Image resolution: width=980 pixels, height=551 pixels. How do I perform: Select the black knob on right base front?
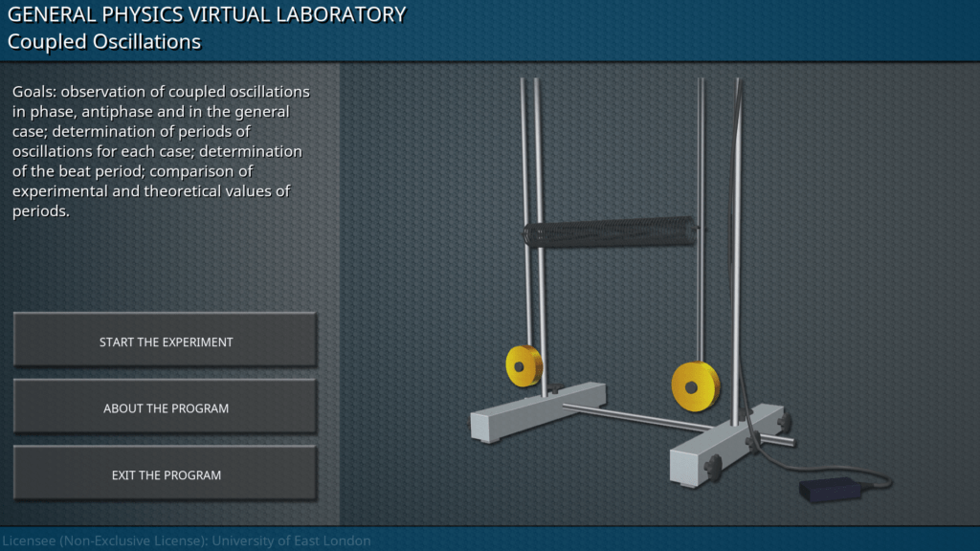[712, 465]
